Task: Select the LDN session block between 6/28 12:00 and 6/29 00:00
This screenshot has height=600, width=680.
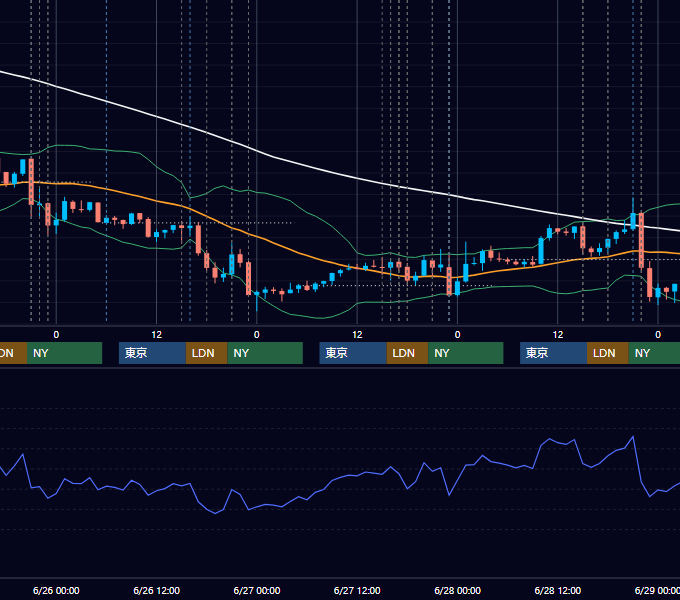Action: [x=608, y=353]
